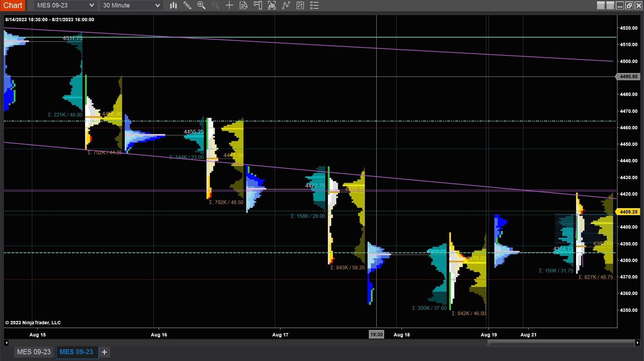Click the chart date range text
The image size is (644, 361).
[x=50, y=20]
